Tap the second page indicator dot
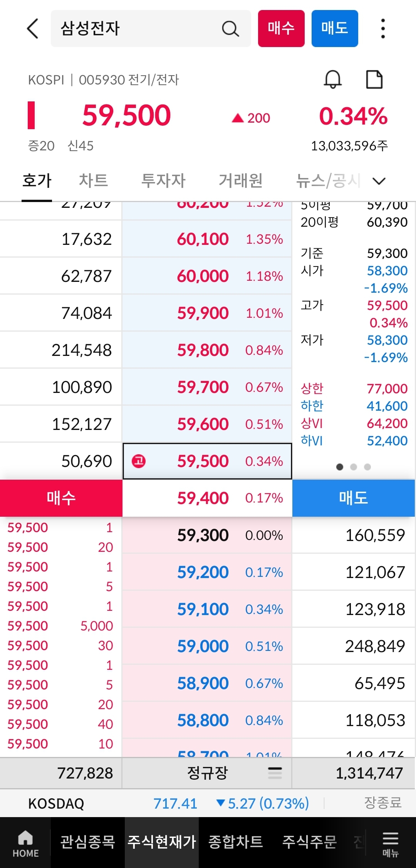The image size is (416, 868). [x=353, y=467]
